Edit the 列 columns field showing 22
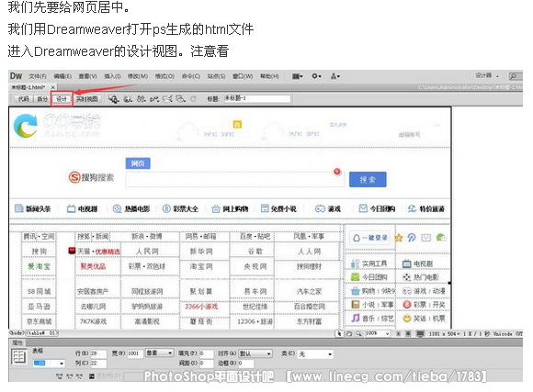This screenshot has height=392, width=533. [98, 364]
